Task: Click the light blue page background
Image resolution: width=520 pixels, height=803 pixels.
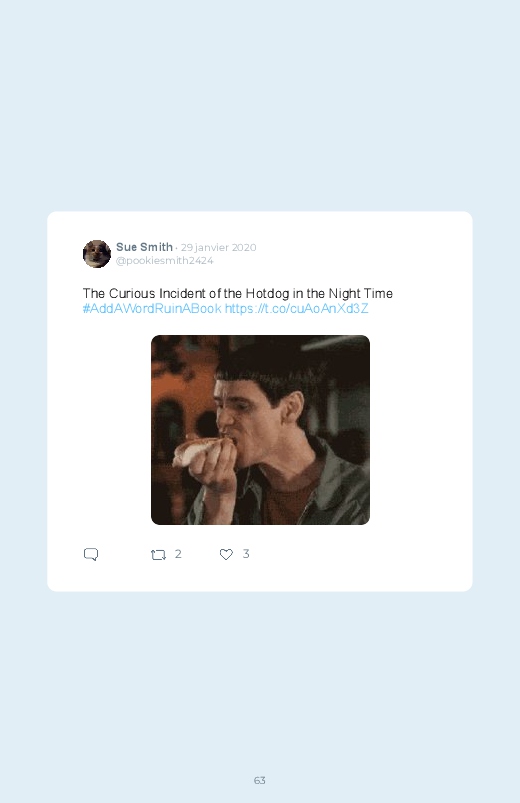Action: click(x=260, y=102)
